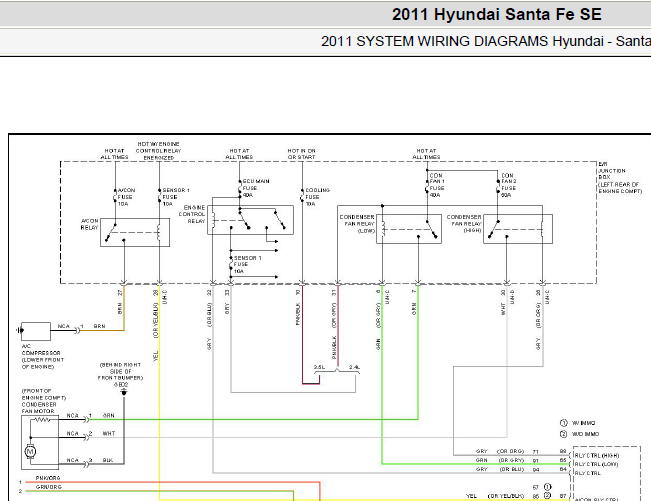Click the CONDENSER FAN RELAY (LOW) label
Viewport: 651px width, 501px height.
pyautogui.click(x=357, y=224)
